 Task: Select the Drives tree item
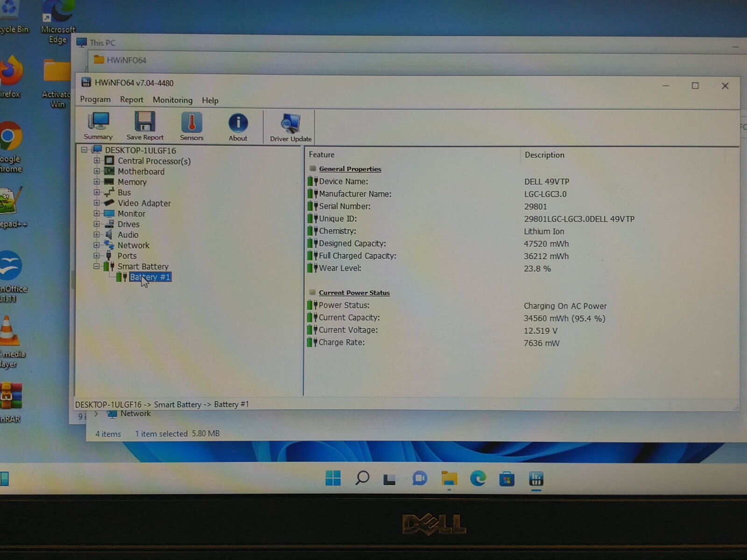tap(128, 224)
